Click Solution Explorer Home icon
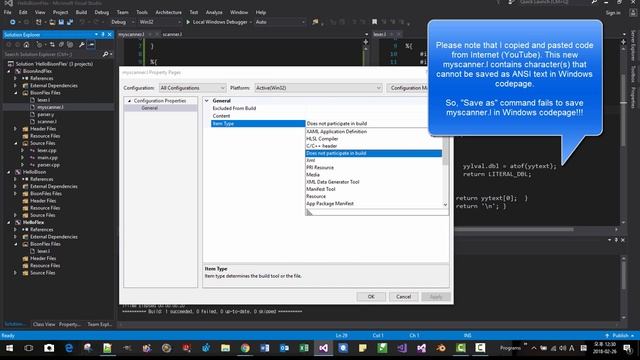The image size is (640, 360). 27,44
